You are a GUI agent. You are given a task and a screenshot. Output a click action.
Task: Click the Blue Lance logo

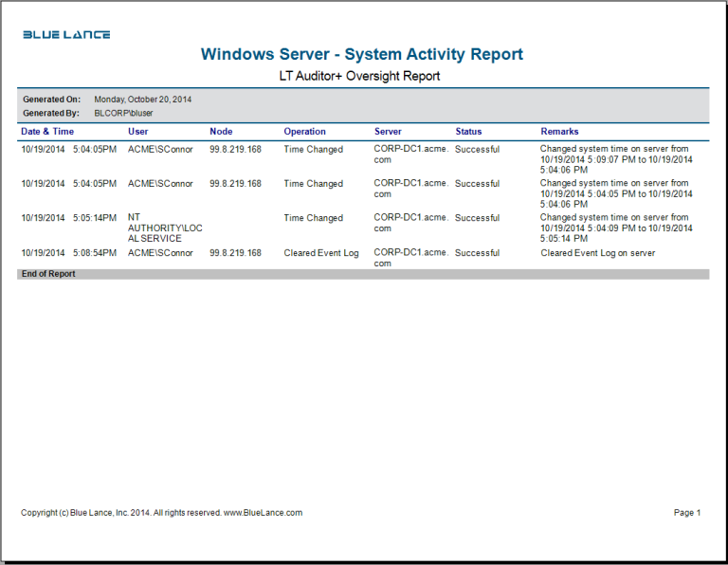(x=66, y=34)
